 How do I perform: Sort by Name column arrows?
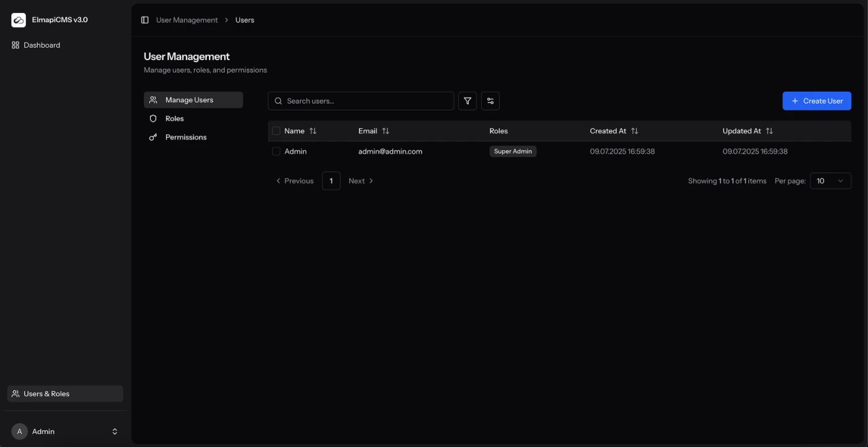pyautogui.click(x=313, y=131)
